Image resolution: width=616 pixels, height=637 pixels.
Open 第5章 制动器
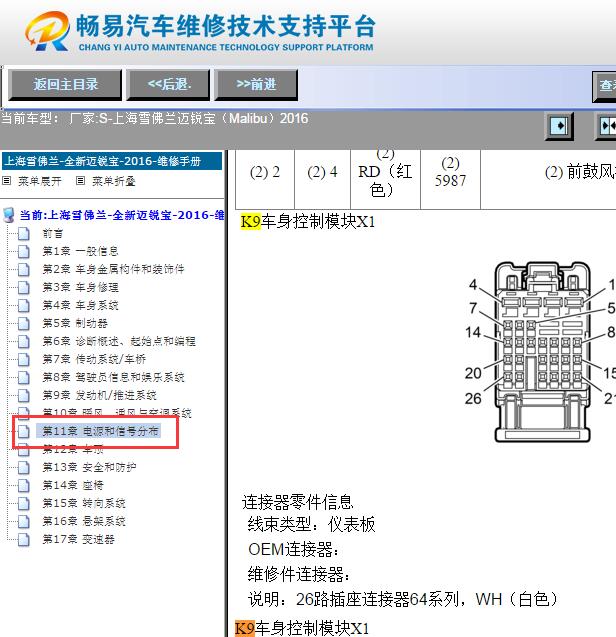coord(75,323)
